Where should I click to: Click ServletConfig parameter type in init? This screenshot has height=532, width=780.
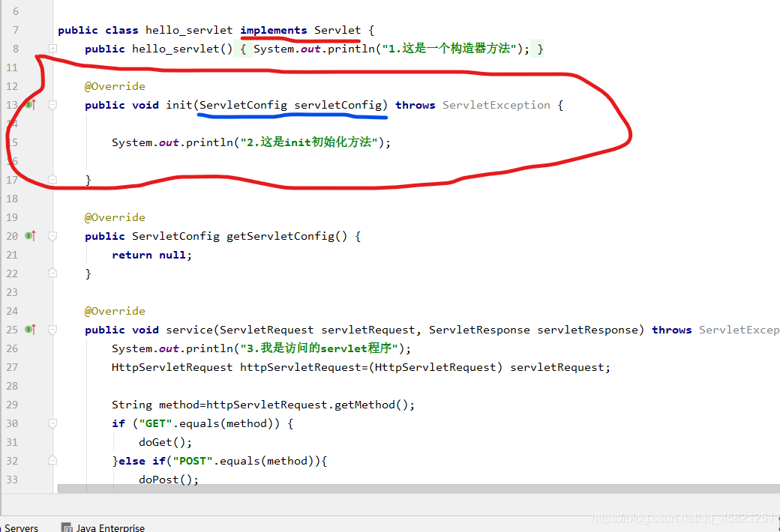click(x=243, y=106)
